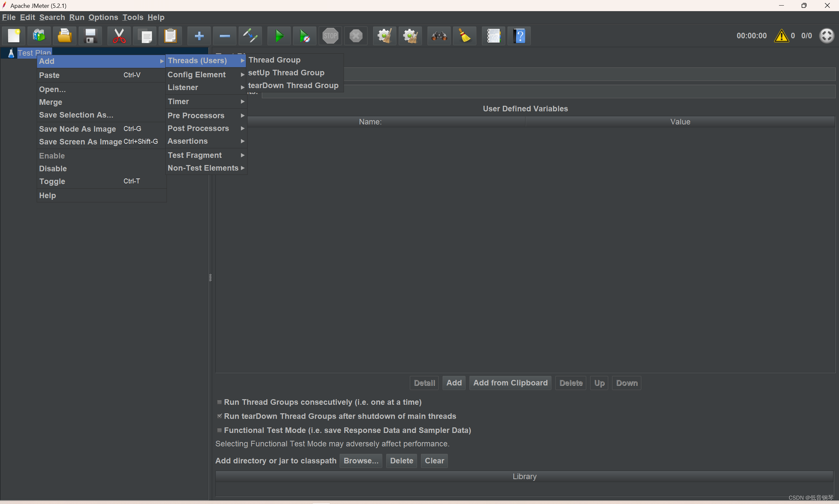This screenshot has height=504, width=839.
Task: Click the New Test Plan icon
Action: 13,36
